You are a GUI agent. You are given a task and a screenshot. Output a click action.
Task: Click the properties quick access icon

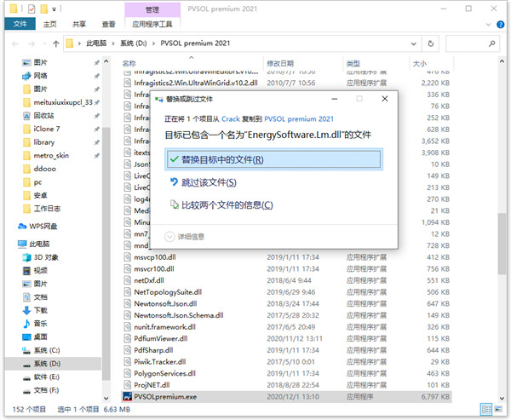coord(32,9)
